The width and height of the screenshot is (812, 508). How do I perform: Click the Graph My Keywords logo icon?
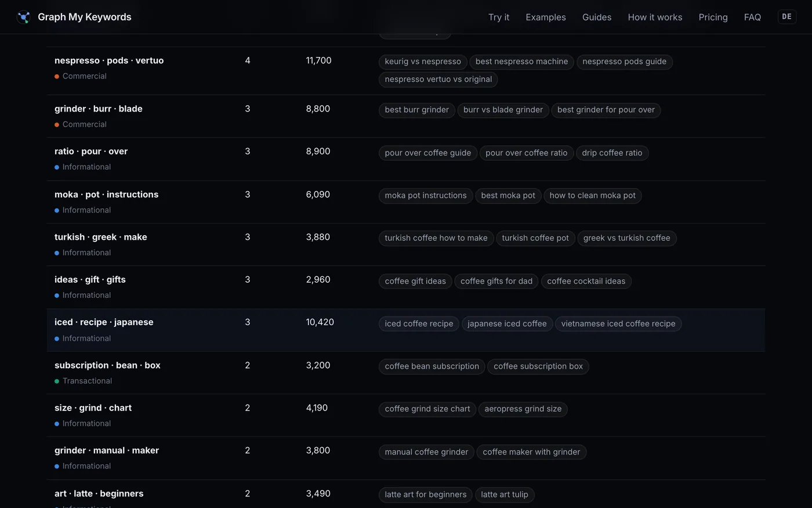point(24,17)
